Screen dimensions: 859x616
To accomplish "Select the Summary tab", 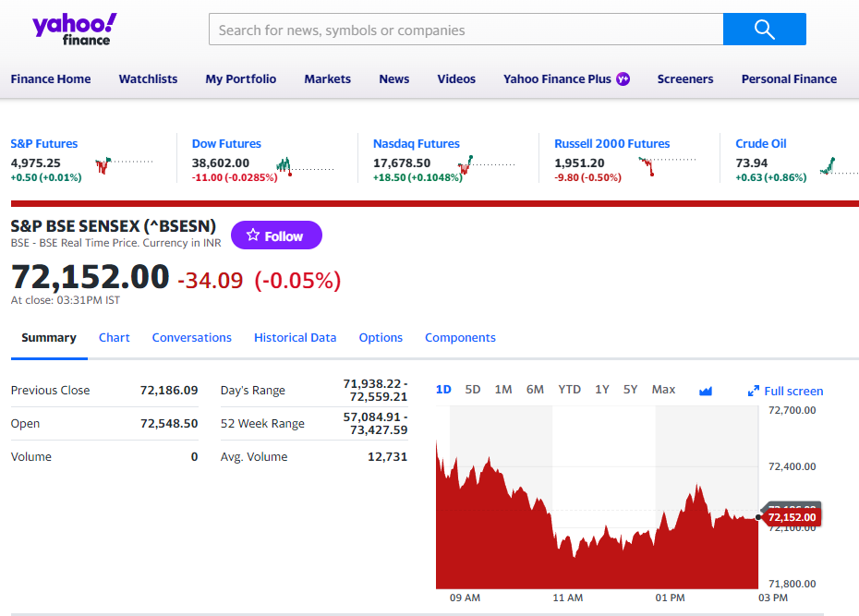I will coord(49,338).
